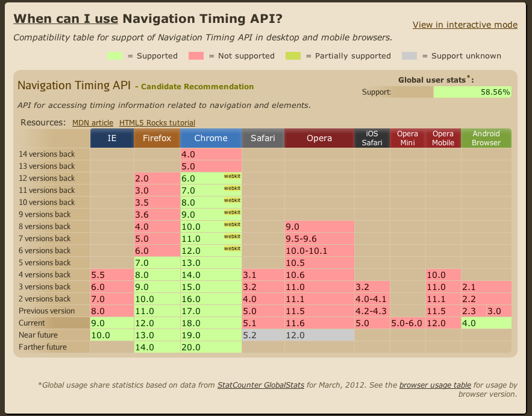Click the Opera 9.5-9.6 cell

click(319, 238)
